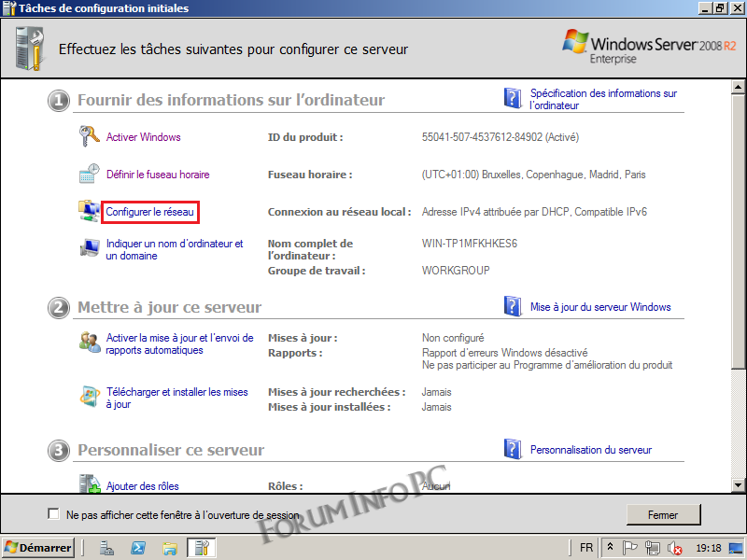Click the 'Connexion au réseau local :' label
The height and width of the screenshot is (560, 747).
pos(339,212)
